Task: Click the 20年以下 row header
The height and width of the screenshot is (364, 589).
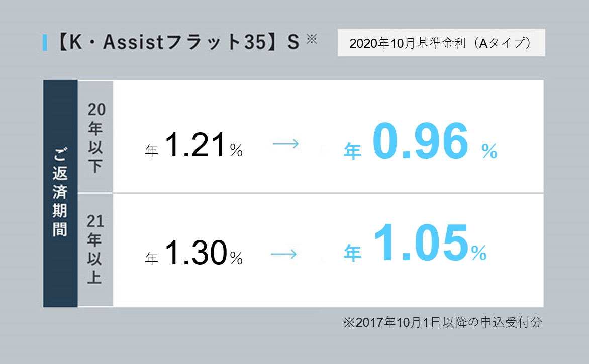Action: pyautogui.click(x=95, y=137)
